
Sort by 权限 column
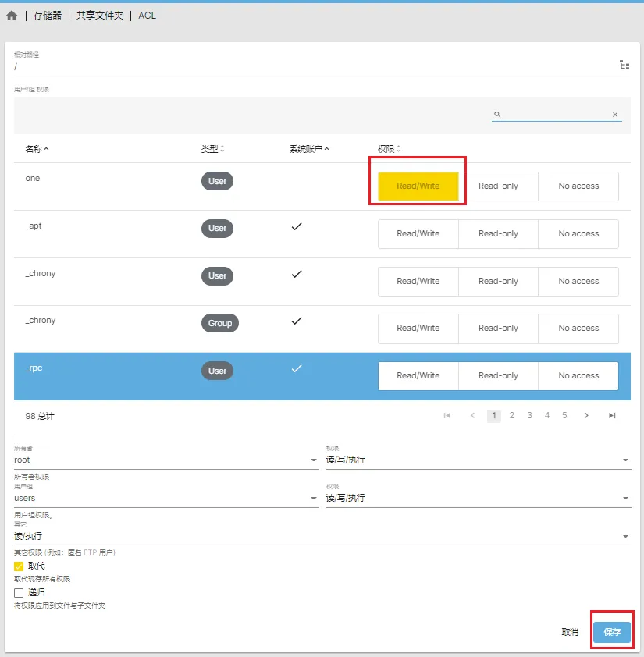tap(389, 149)
